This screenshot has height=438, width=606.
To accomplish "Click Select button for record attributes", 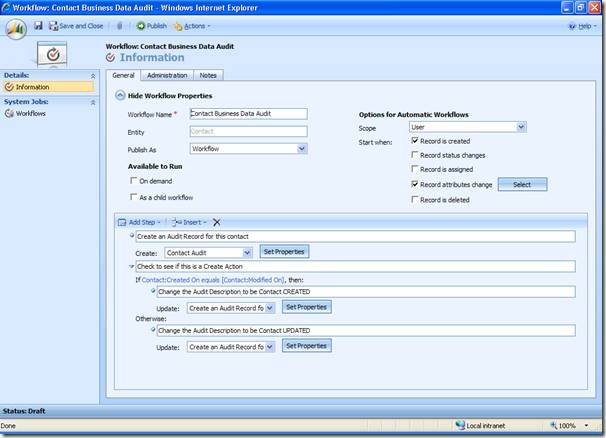I will [522, 184].
